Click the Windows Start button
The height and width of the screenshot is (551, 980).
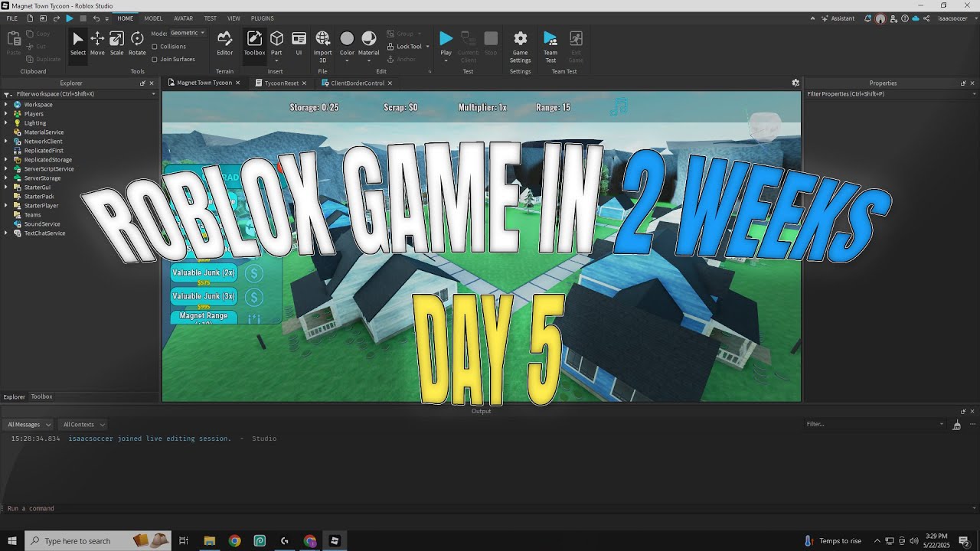12,541
